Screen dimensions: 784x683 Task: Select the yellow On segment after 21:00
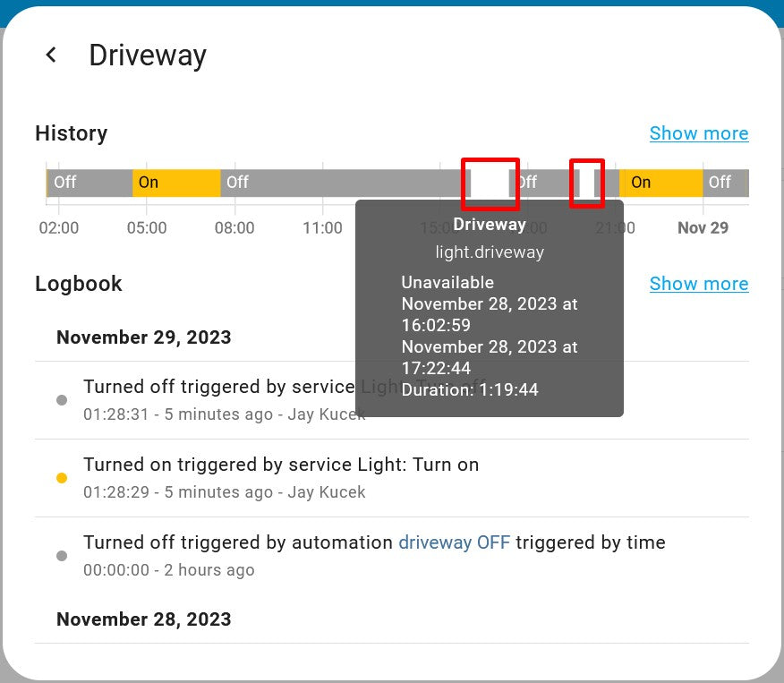(x=660, y=183)
